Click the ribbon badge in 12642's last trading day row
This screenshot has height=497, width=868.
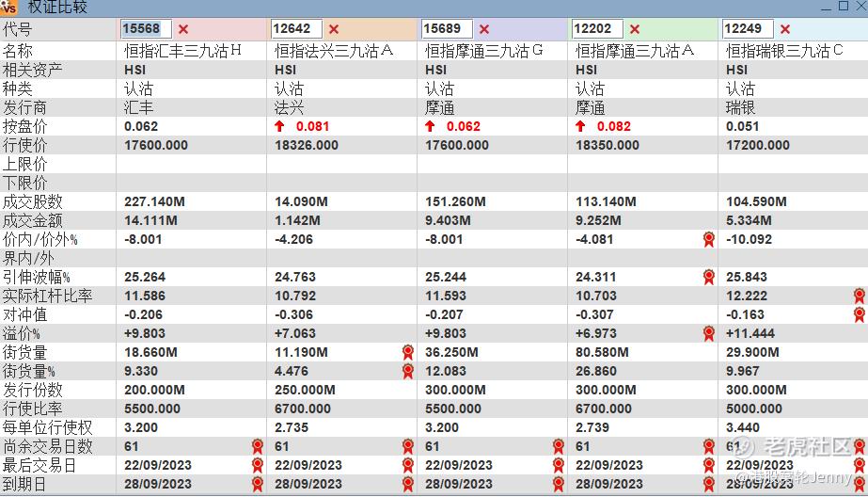pyautogui.click(x=408, y=465)
